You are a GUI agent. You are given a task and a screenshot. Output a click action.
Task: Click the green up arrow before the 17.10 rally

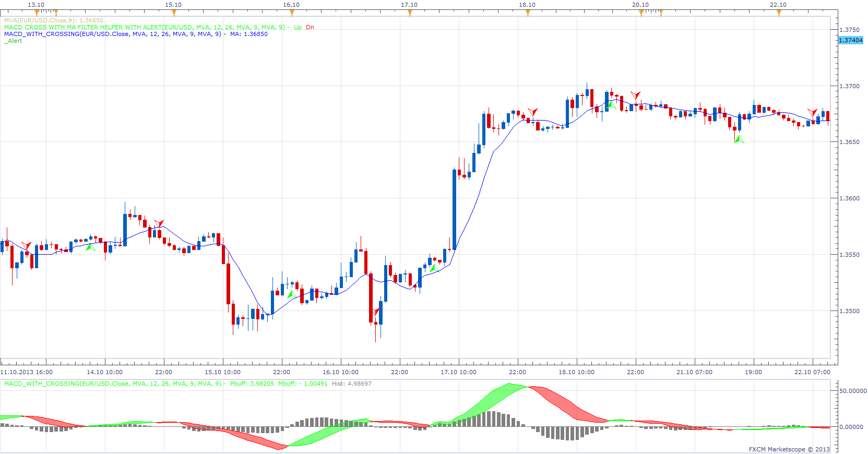tap(434, 268)
